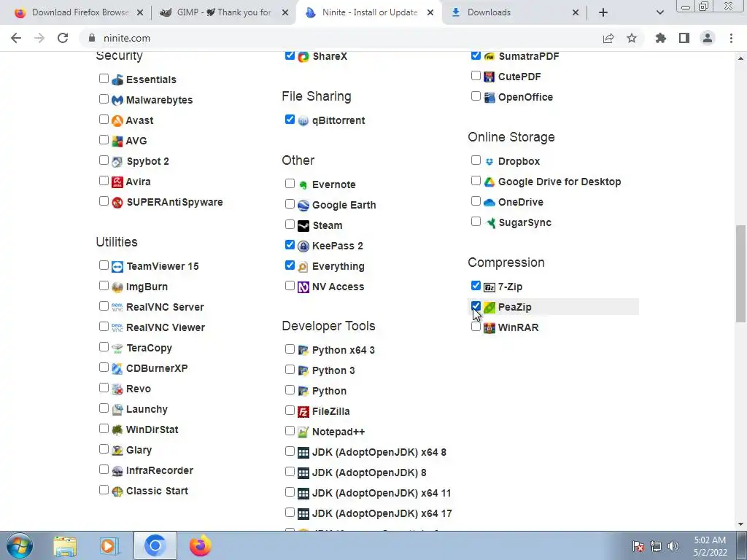Open the Chrome profile button
Viewport: 747px width, 560px height.
[708, 38]
